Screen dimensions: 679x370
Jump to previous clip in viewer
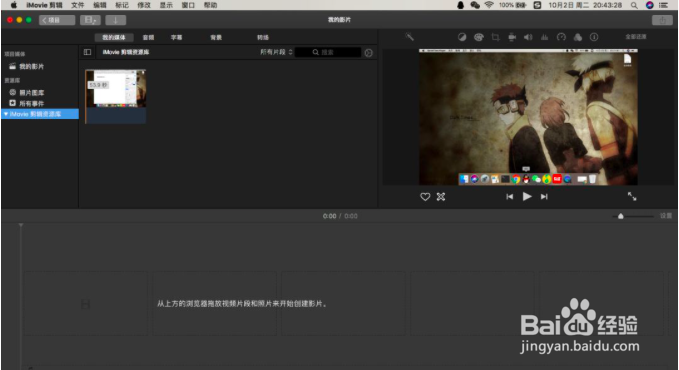click(x=510, y=197)
